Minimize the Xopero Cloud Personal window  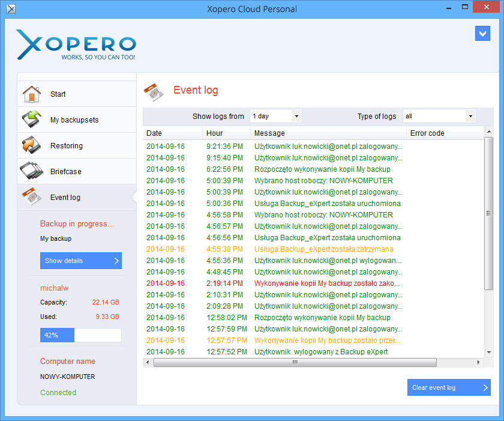click(x=449, y=7)
